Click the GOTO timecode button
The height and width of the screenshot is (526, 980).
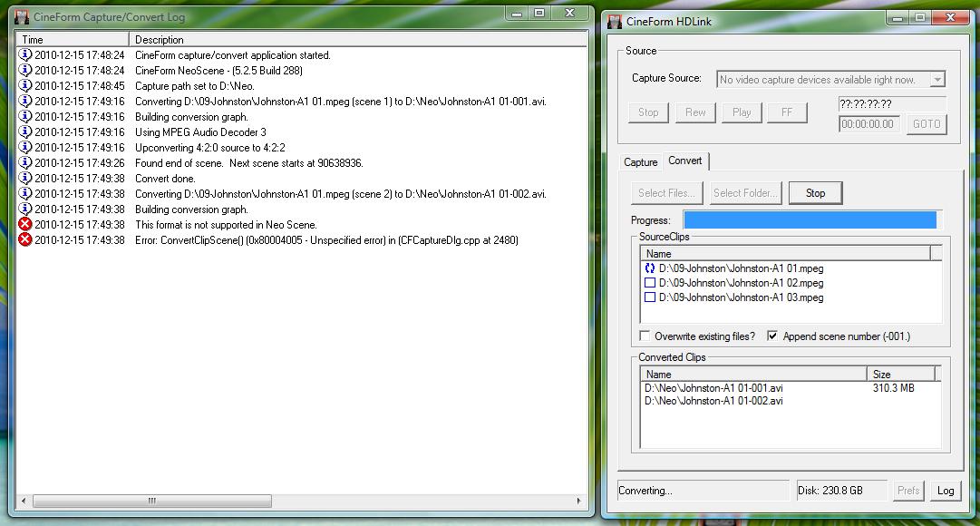pyautogui.click(x=927, y=124)
